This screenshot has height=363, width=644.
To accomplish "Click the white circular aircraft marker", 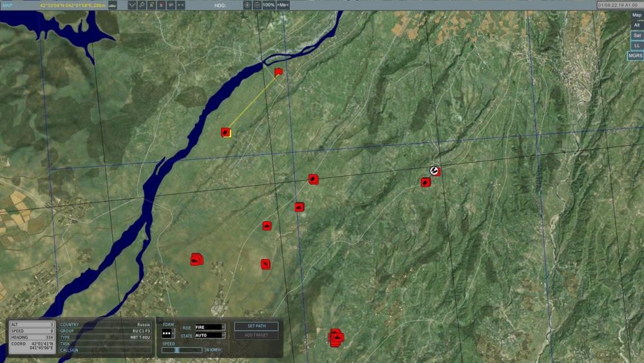I will pyautogui.click(x=435, y=170).
